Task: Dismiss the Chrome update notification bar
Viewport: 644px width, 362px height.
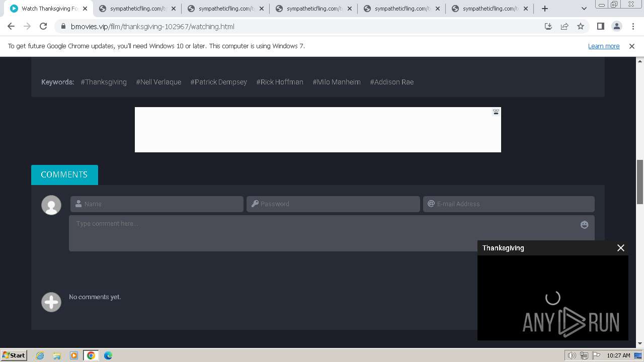Action: (x=632, y=46)
